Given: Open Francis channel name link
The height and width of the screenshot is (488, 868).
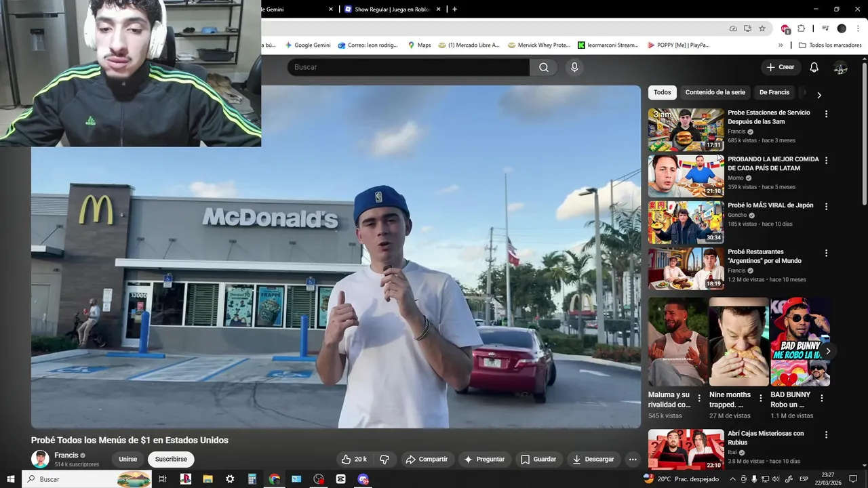Looking at the screenshot, I should pyautogui.click(x=66, y=455).
